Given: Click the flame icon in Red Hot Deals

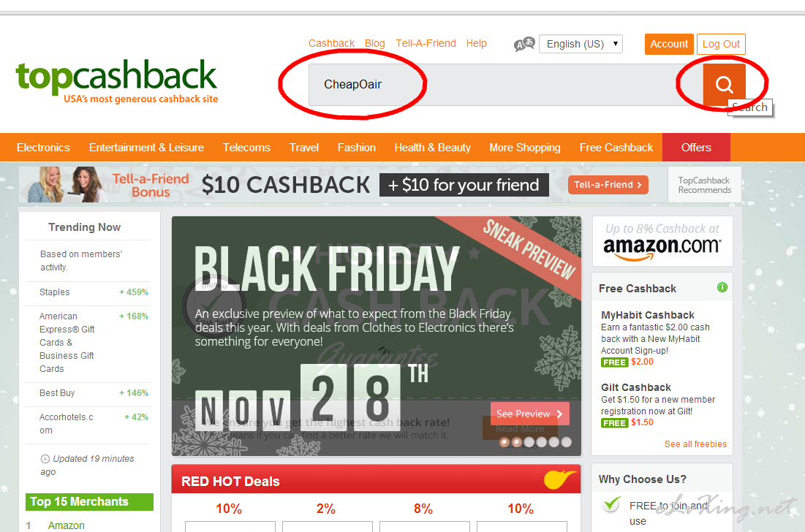Looking at the screenshot, I should [559, 479].
